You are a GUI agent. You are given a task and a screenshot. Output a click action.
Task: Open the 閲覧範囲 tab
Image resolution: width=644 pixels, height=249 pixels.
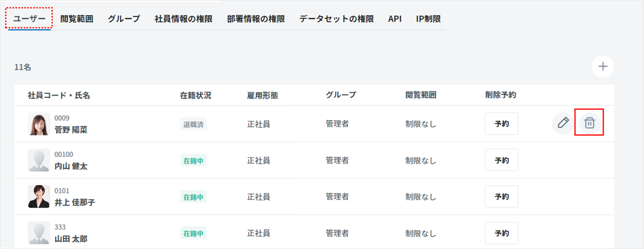pyautogui.click(x=77, y=19)
